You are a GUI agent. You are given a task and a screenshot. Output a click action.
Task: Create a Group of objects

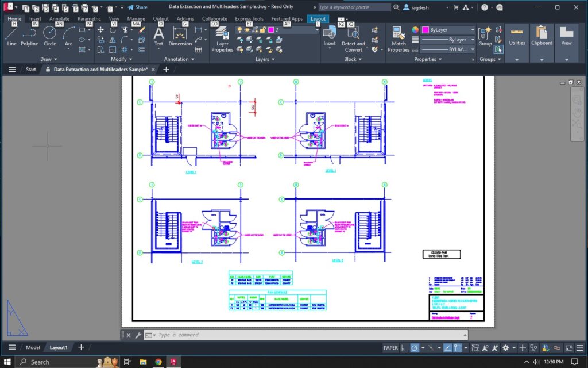point(485,37)
